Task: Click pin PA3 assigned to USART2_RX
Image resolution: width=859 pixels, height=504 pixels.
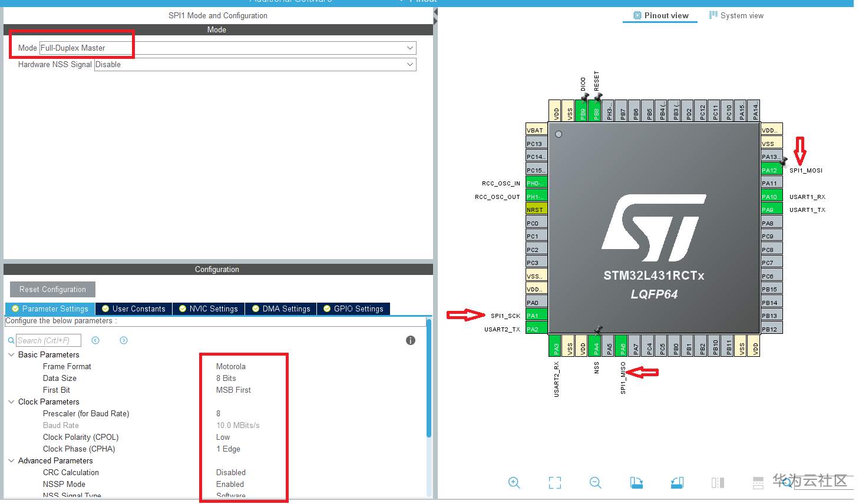Action: click(556, 346)
